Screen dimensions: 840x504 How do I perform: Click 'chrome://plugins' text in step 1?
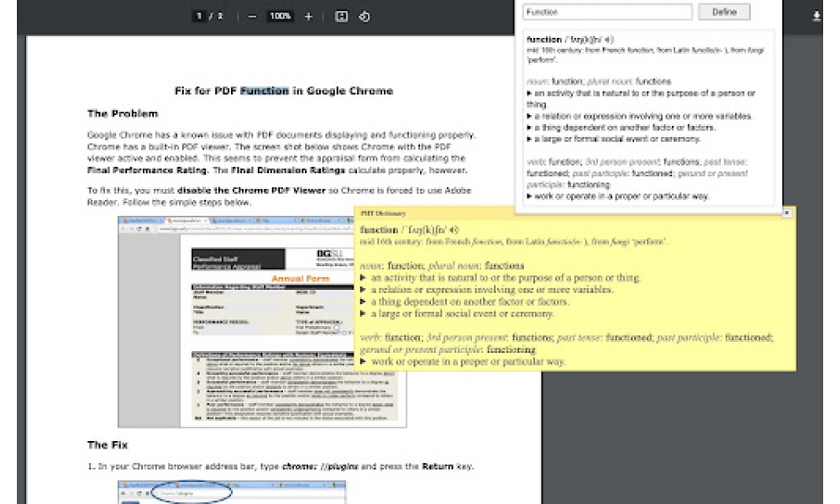point(320,466)
